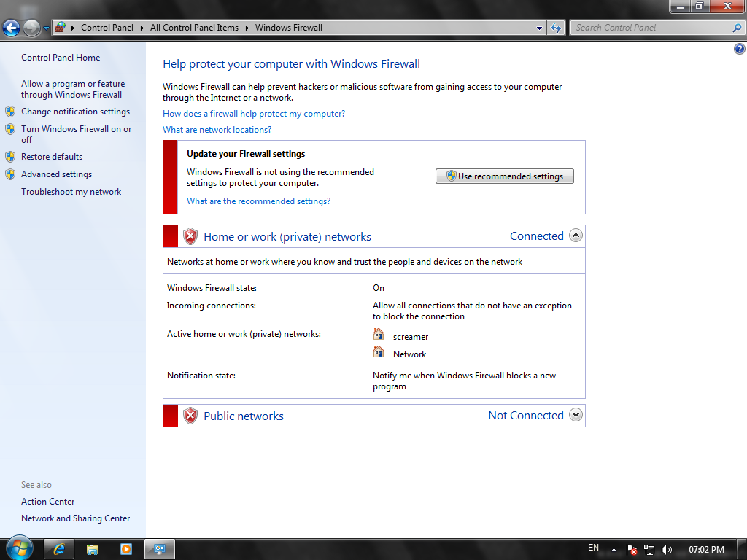
Task: Click the screamer network name
Action: (411, 337)
